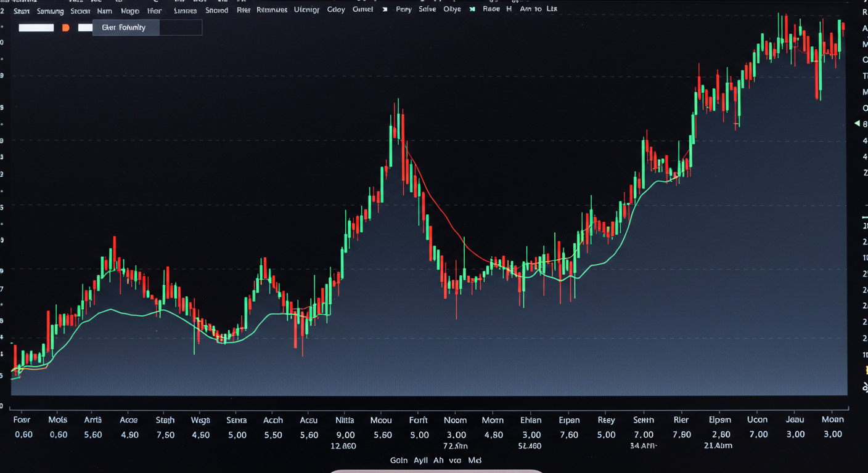Click the white input box in toolbar

[36, 28]
